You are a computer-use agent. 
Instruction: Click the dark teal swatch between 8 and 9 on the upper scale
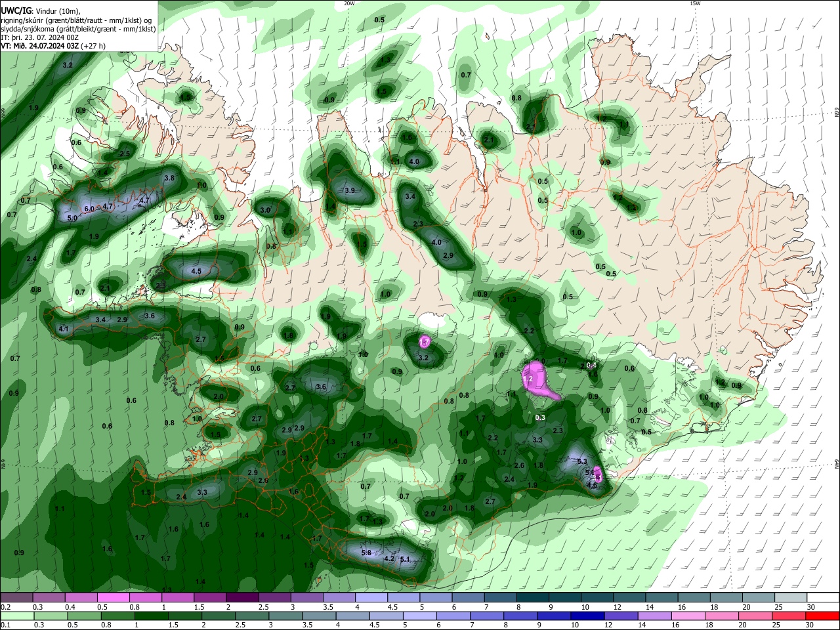pyautogui.click(x=532, y=598)
